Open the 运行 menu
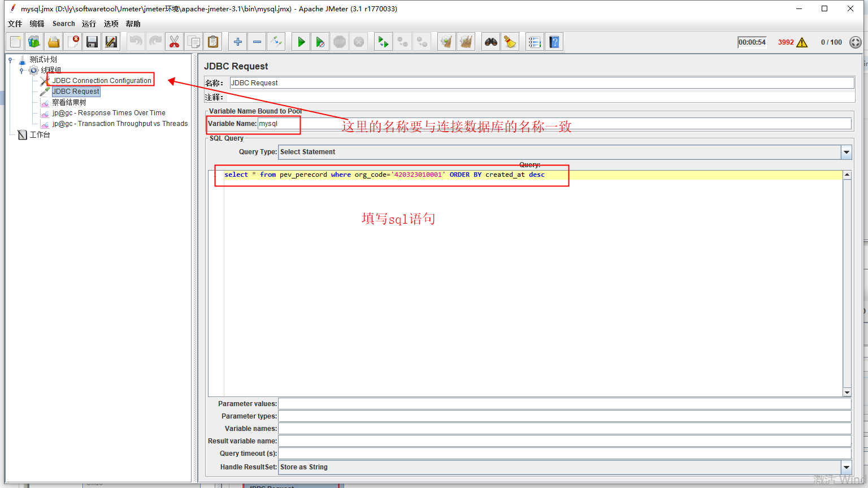The image size is (868, 488). pyautogui.click(x=89, y=24)
